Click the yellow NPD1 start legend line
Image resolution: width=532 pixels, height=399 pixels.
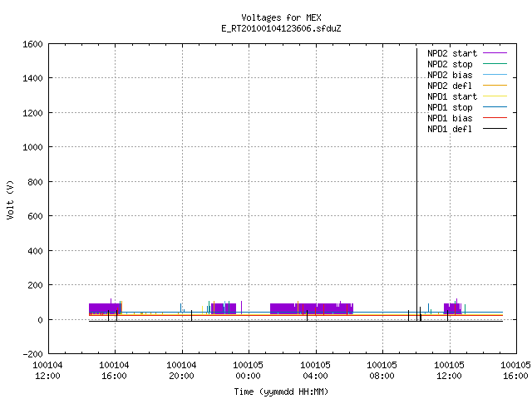(495, 96)
